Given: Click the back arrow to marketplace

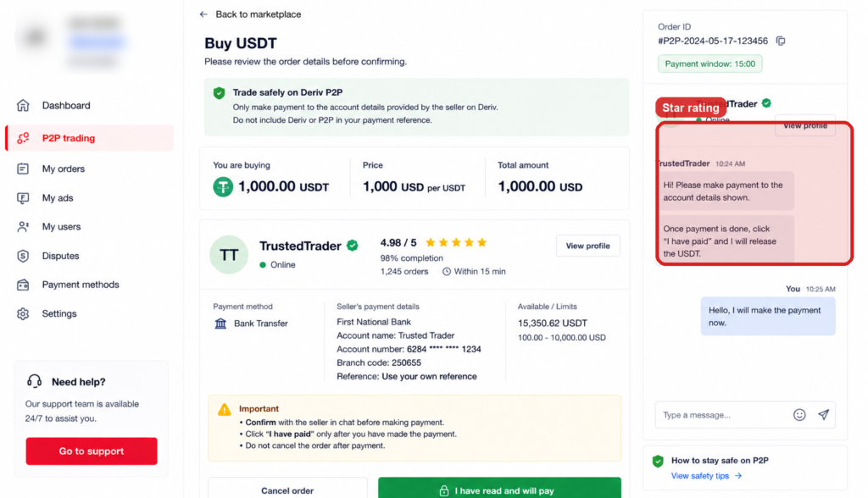Looking at the screenshot, I should pos(203,14).
